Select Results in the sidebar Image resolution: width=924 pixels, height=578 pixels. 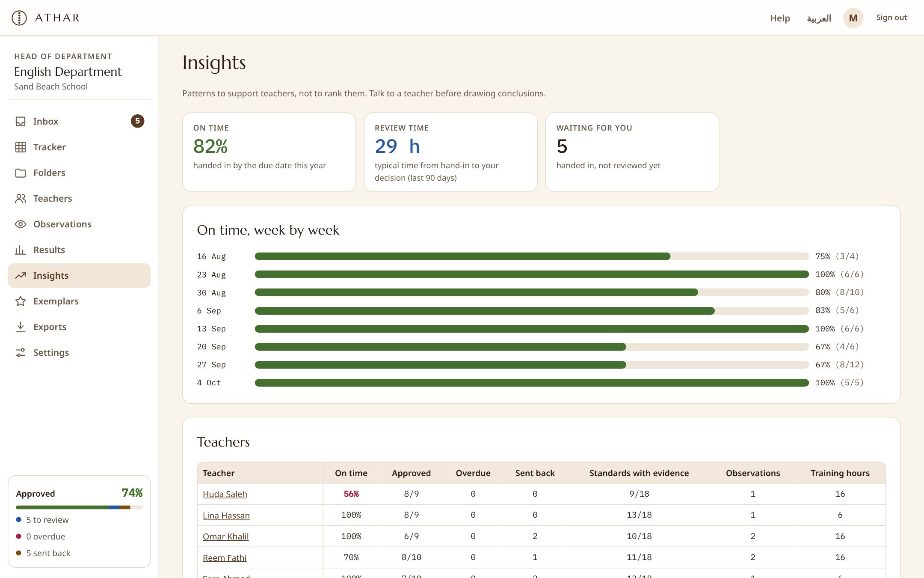coord(79,250)
